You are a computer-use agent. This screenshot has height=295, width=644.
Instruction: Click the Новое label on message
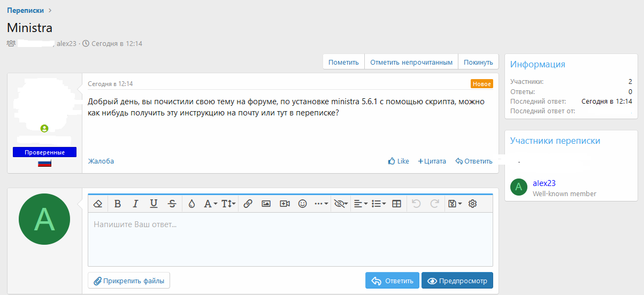[482, 84]
